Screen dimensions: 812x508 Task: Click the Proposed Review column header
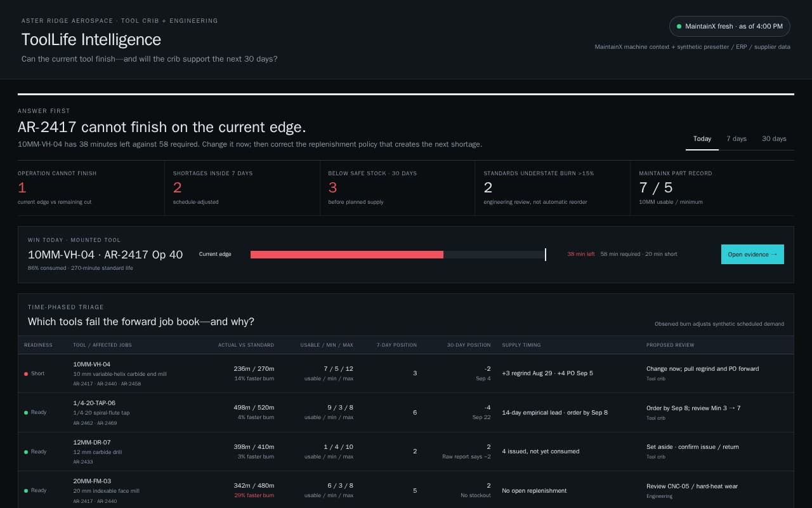[671, 345]
